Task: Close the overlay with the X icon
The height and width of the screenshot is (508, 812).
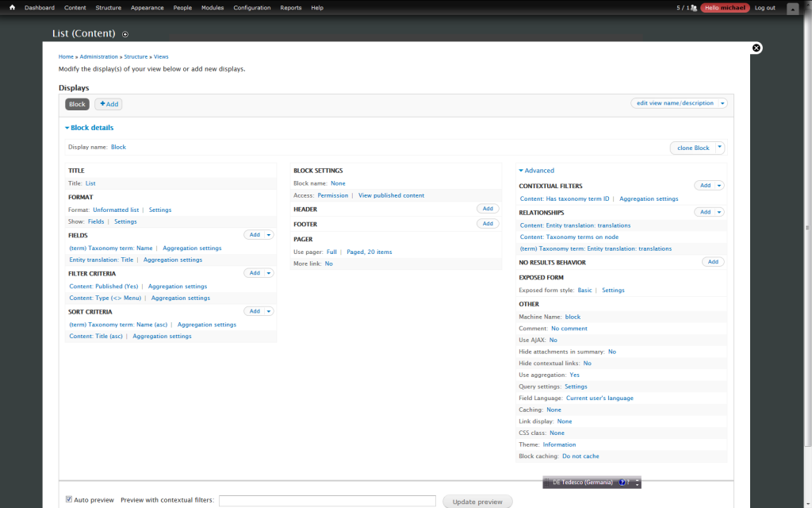Action: 756,48
